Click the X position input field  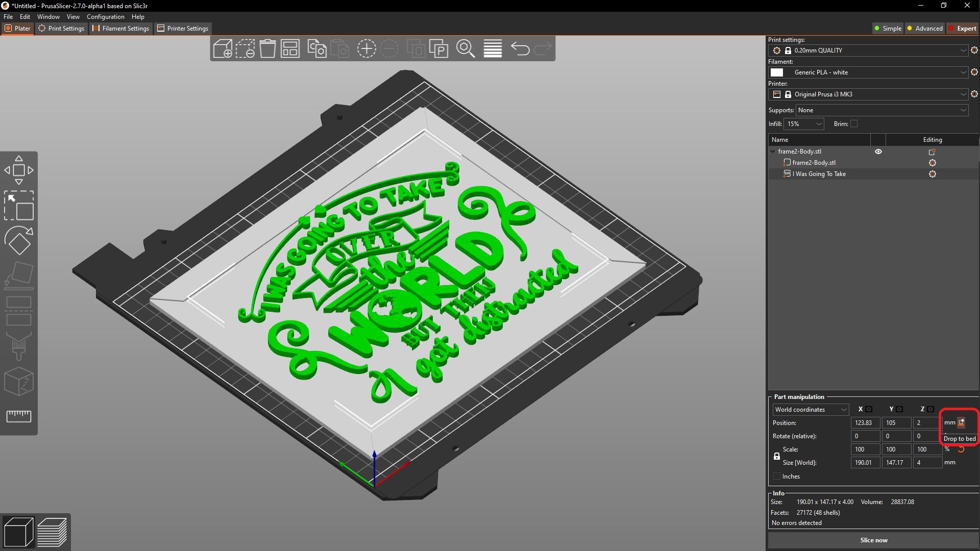click(865, 422)
